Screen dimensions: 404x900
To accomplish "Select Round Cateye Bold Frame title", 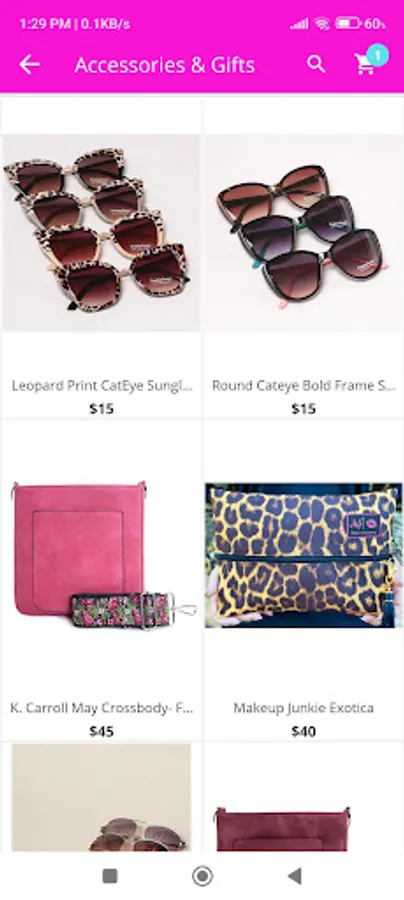I will click(304, 386).
